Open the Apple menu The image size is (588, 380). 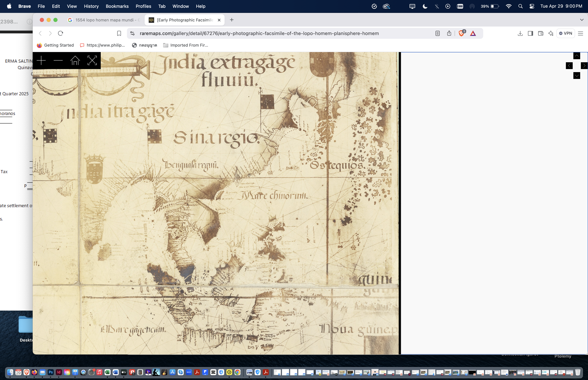9,6
